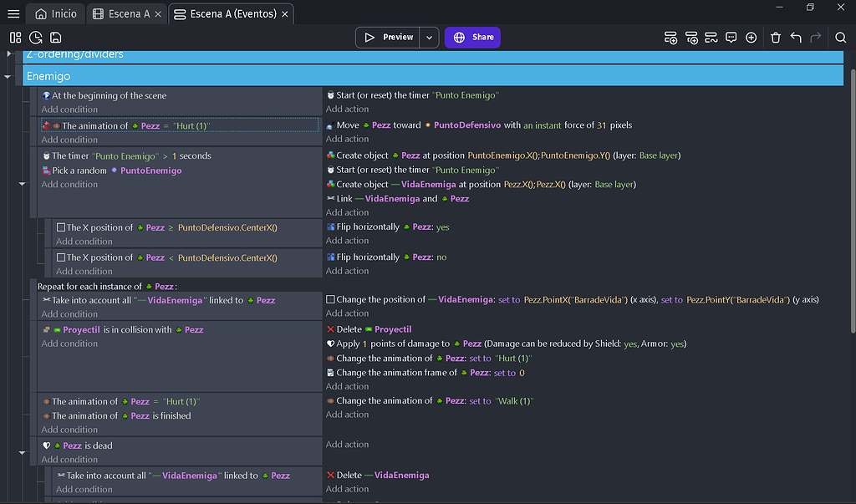Expand the Z-ordering/dividers group
Viewport: 856px width, 504px height.
point(8,54)
